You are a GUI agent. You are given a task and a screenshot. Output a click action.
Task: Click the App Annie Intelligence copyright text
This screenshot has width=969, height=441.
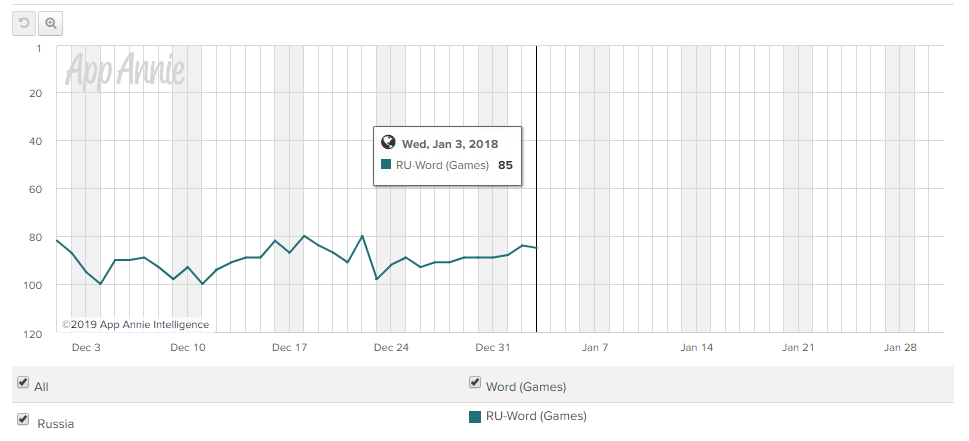(135, 324)
